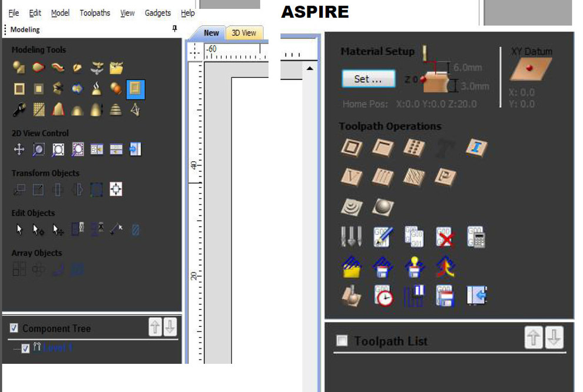Tick the Toolpath List checkbox

[x=342, y=340]
